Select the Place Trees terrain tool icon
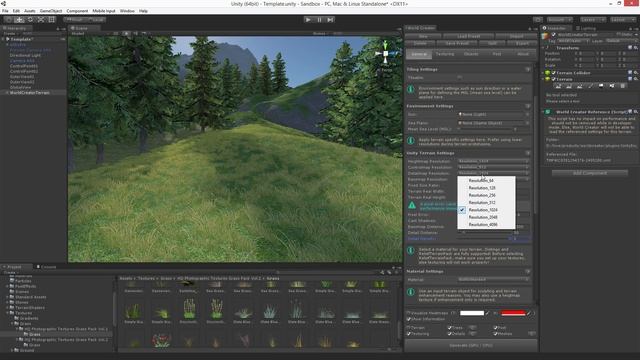640x360 pixels. [601, 86]
